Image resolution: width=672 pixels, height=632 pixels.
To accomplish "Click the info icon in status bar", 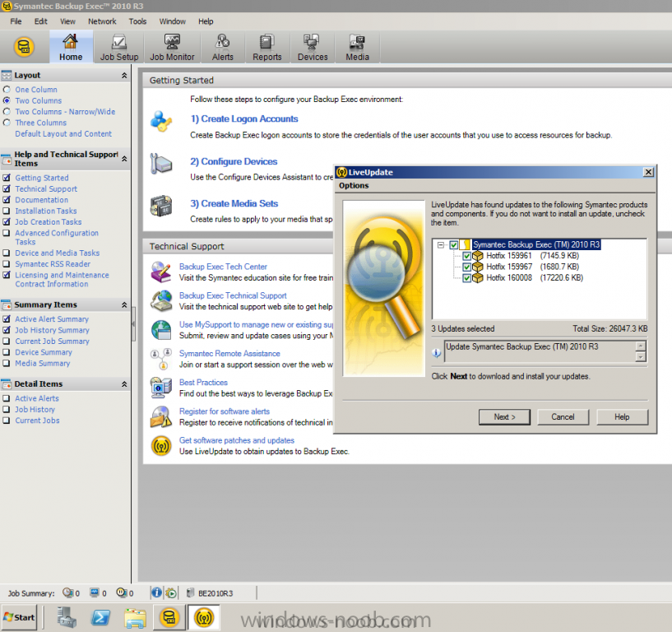I will click(156, 592).
